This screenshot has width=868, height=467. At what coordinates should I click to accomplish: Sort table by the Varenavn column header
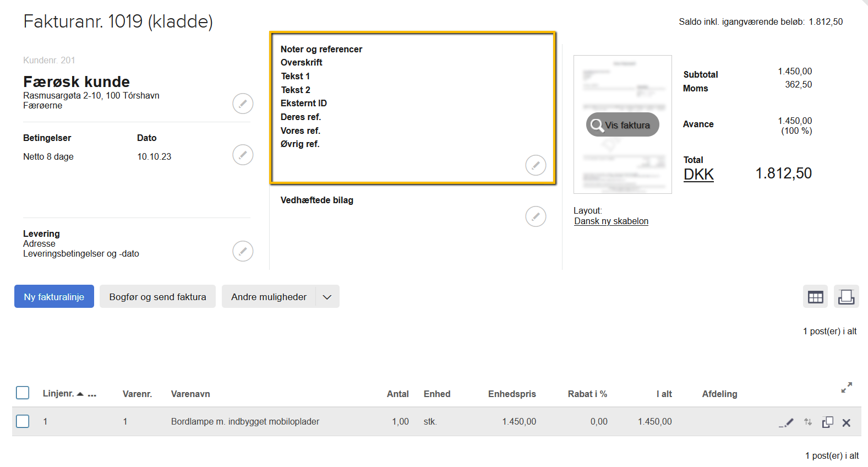(190, 394)
